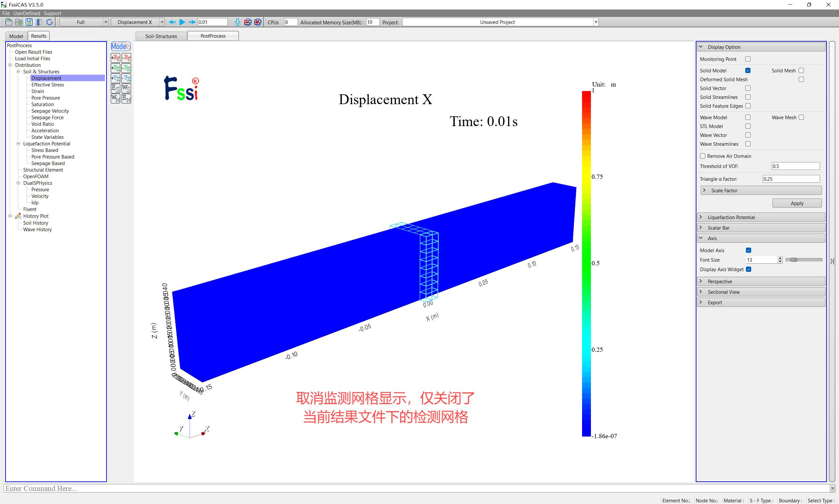Click the book-shaped icon in toolbar
The width and height of the screenshot is (839, 504).
tap(39, 22)
